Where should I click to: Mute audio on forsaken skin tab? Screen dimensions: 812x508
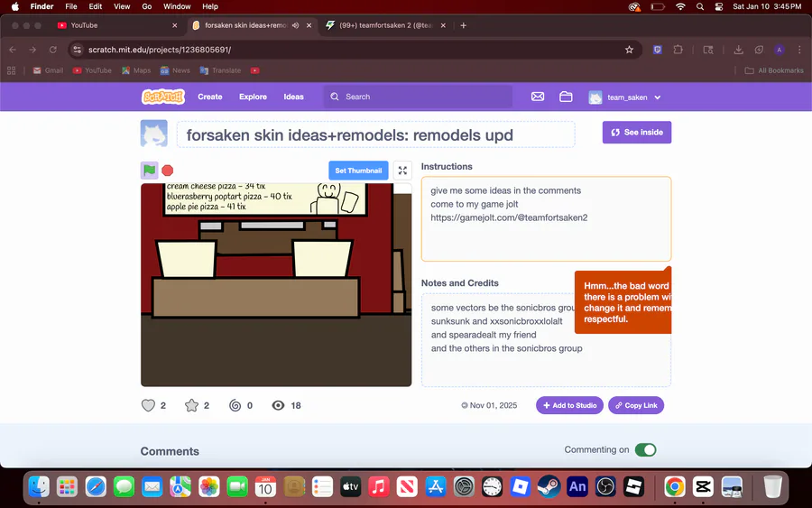pyautogui.click(x=295, y=25)
